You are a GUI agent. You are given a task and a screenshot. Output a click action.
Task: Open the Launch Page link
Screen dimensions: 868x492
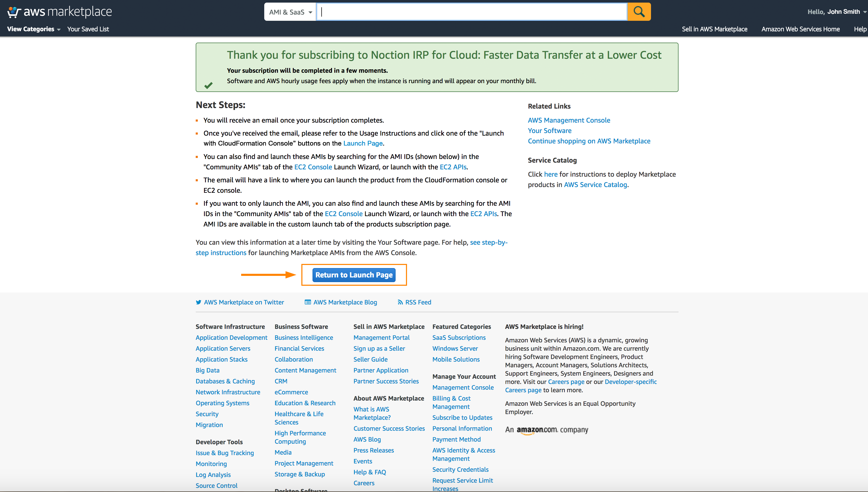tap(363, 143)
